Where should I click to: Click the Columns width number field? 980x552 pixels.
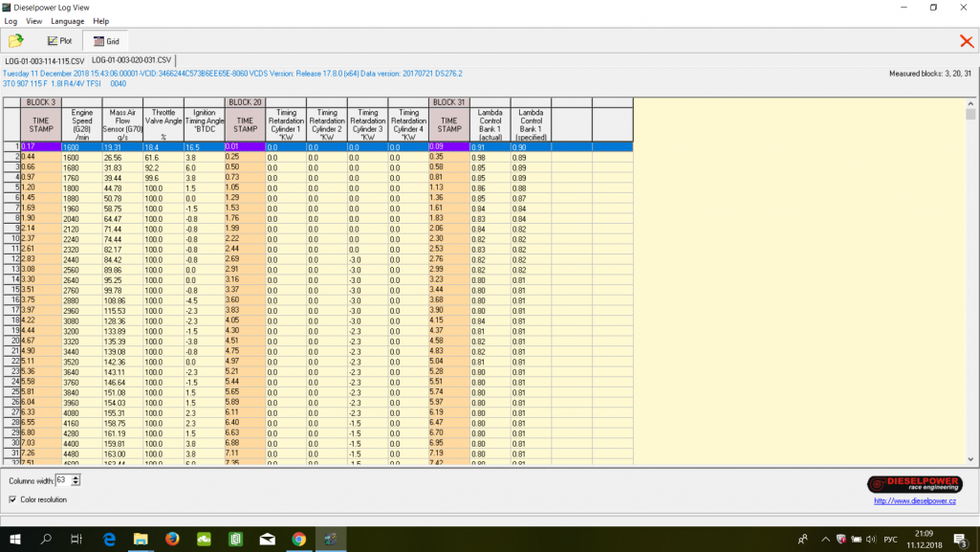point(63,480)
